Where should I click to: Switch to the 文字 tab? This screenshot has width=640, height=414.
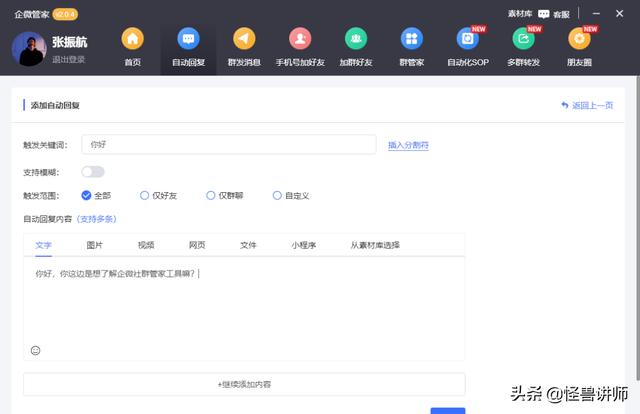click(43, 245)
